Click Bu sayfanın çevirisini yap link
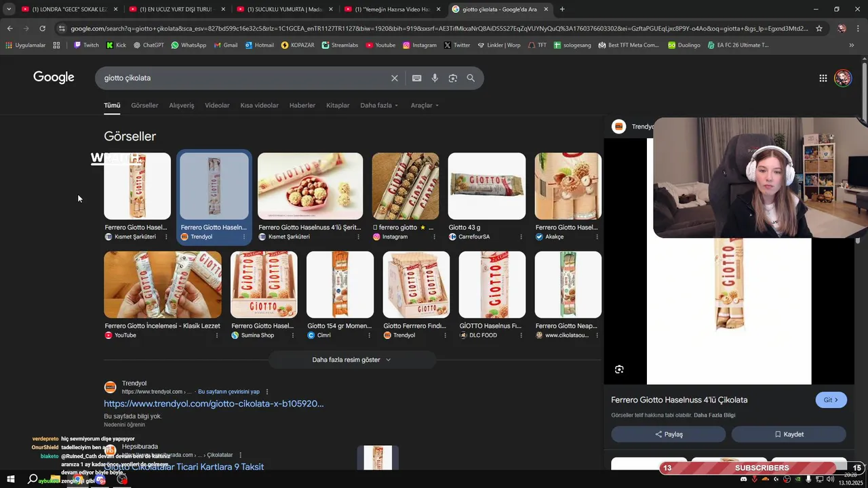Image resolution: width=868 pixels, height=488 pixels. pyautogui.click(x=229, y=392)
